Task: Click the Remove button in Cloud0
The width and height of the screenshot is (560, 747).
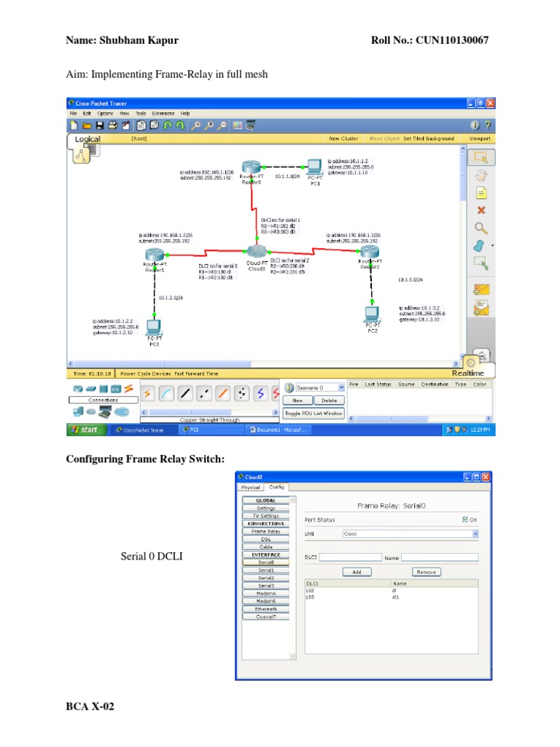Action: pyautogui.click(x=426, y=572)
